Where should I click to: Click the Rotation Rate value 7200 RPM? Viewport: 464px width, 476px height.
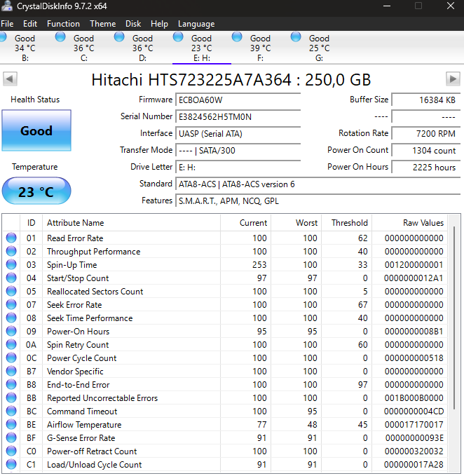tap(426, 134)
